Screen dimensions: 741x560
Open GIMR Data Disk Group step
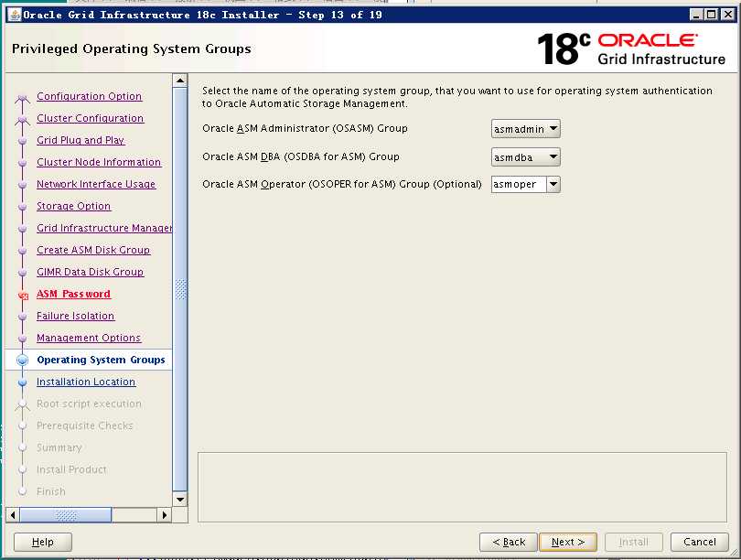point(91,272)
